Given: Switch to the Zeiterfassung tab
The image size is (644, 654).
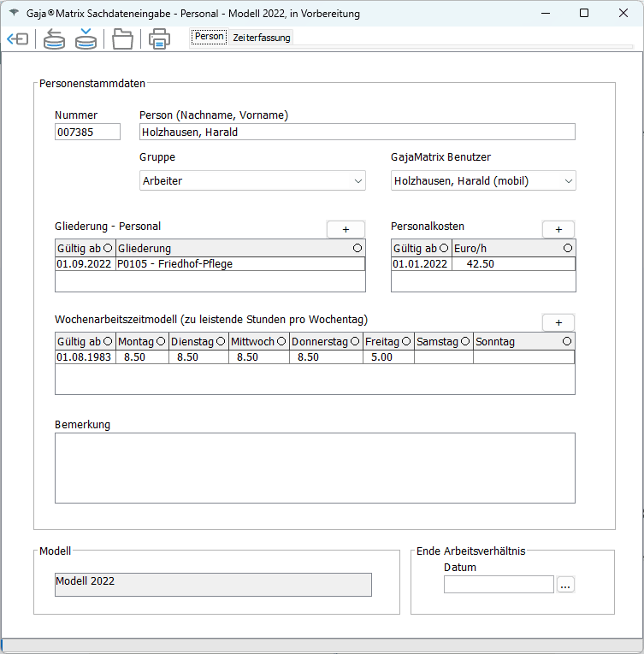Looking at the screenshot, I should click(262, 38).
